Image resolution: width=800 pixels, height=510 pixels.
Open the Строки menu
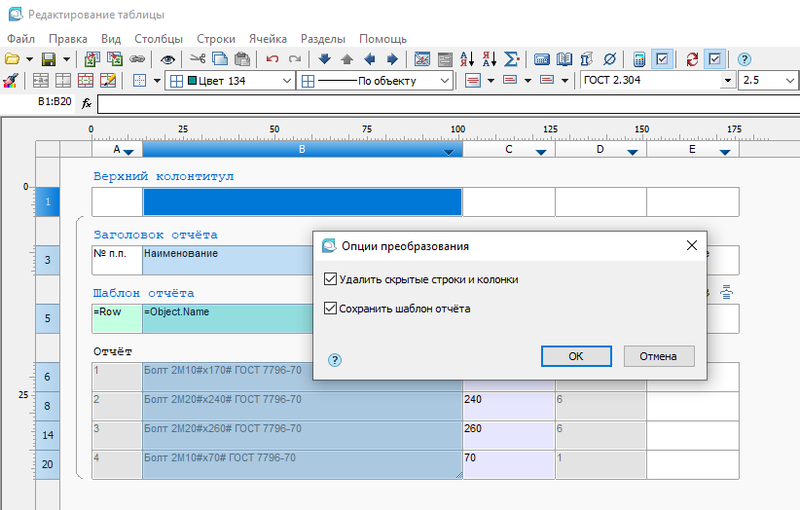pyautogui.click(x=216, y=39)
